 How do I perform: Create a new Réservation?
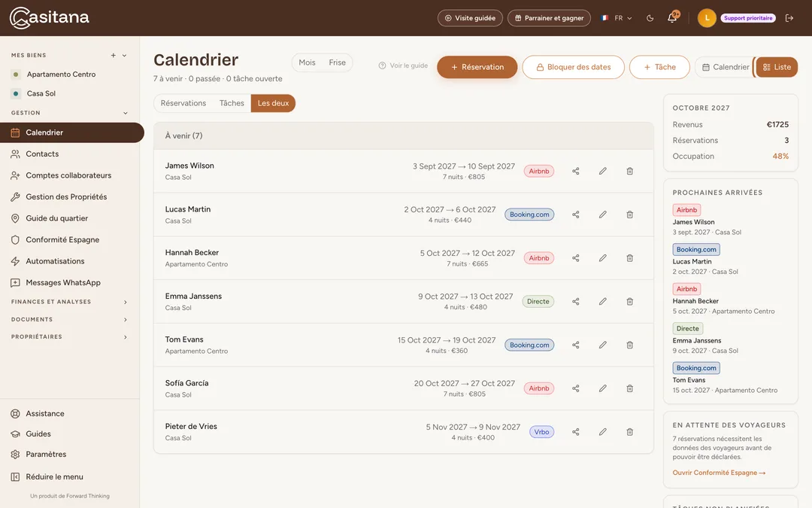pyautogui.click(x=477, y=68)
